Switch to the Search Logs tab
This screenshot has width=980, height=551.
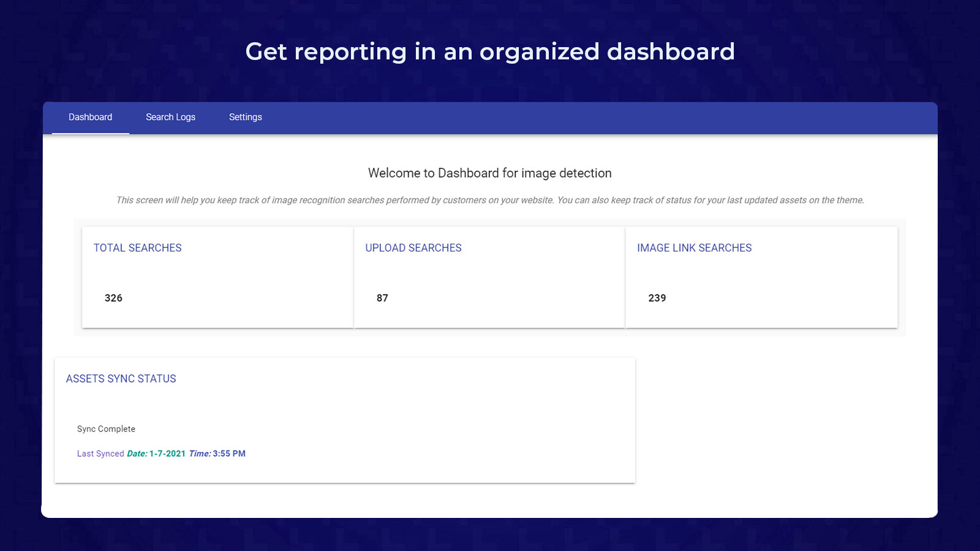[170, 118]
